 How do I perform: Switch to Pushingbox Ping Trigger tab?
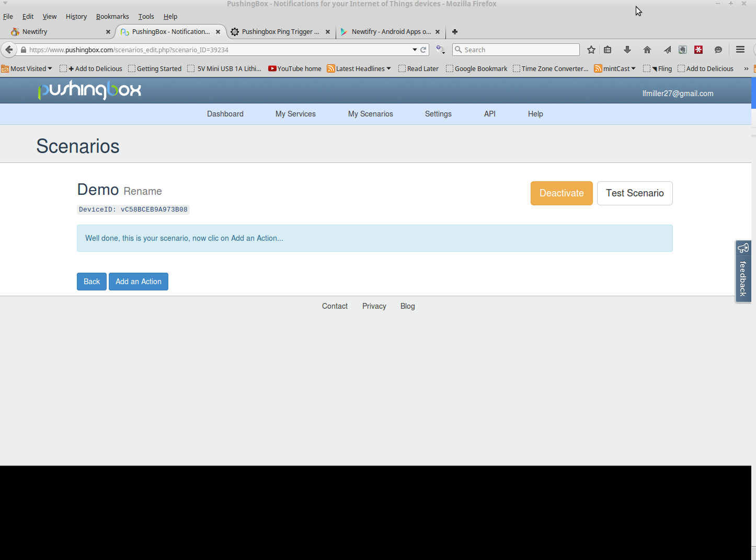pos(280,32)
